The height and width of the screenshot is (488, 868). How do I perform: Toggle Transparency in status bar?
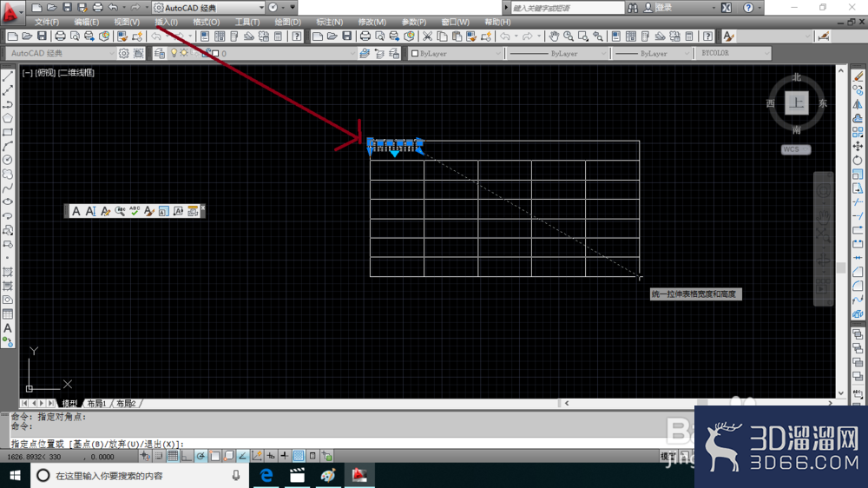point(299,456)
